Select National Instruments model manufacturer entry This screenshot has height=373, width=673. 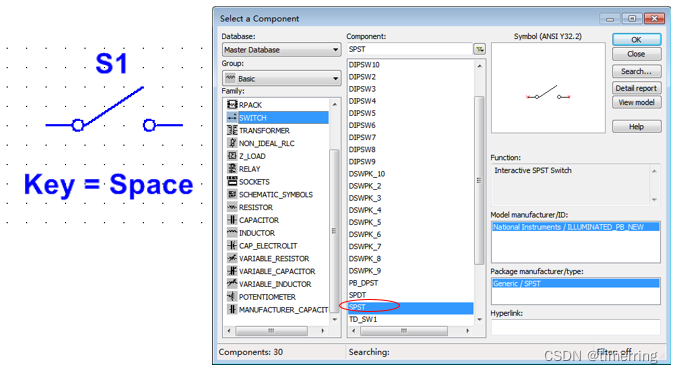(576, 227)
